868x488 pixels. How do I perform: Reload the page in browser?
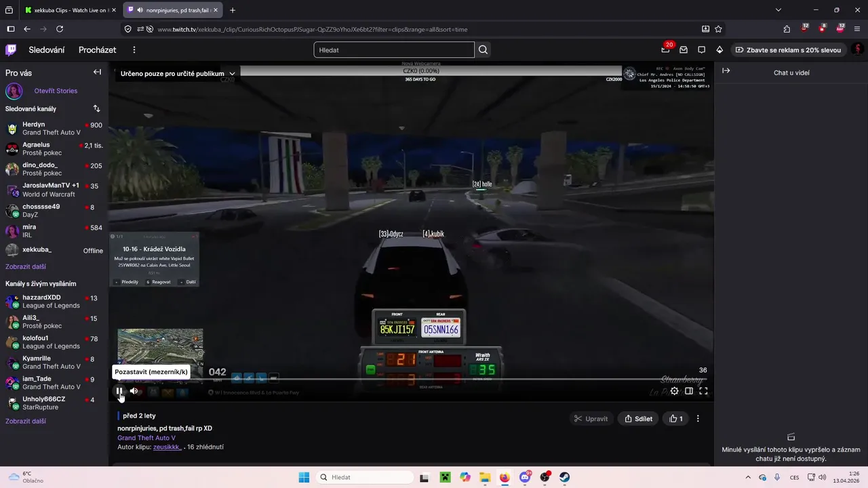[60, 29]
